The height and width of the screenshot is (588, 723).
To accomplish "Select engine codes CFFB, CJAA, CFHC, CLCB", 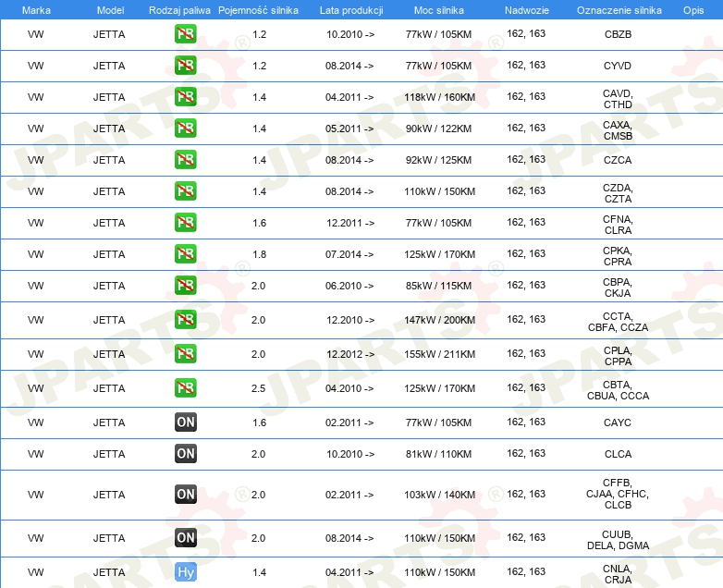I will 618,494.
